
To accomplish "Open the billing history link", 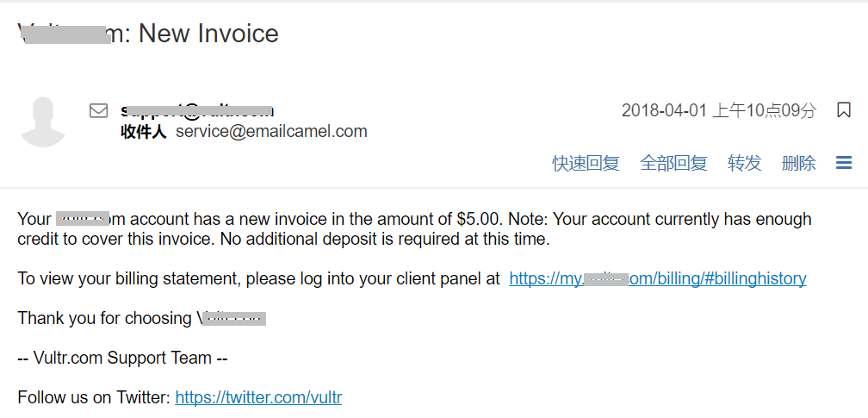I will [x=658, y=278].
